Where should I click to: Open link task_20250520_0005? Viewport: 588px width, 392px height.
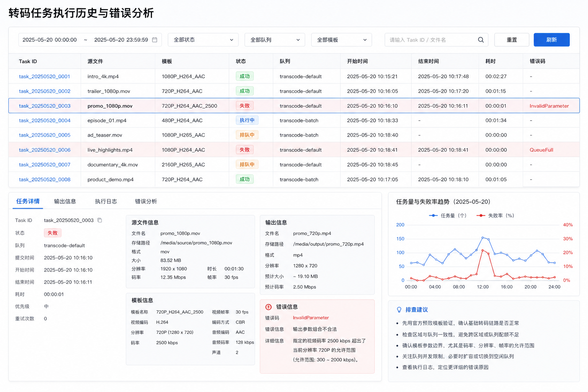(x=45, y=135)
